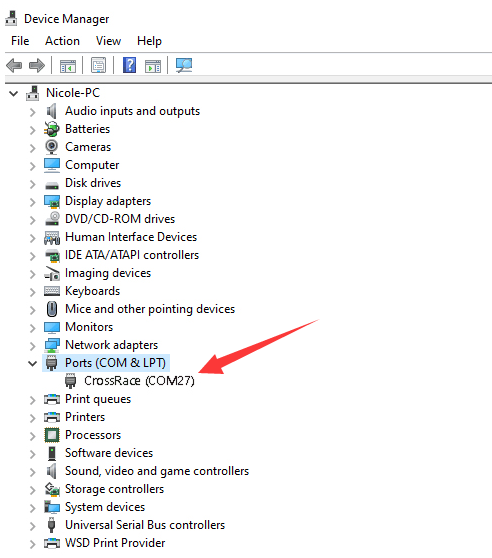
Task: Click Scan for hardware changes monitor icon
Action: pyautogui.click(x=184, y=65)
